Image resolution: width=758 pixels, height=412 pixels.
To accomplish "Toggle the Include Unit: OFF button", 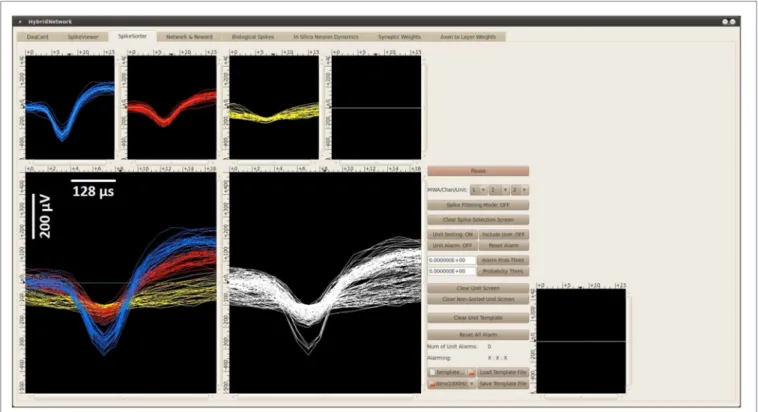I will [504, 235].
